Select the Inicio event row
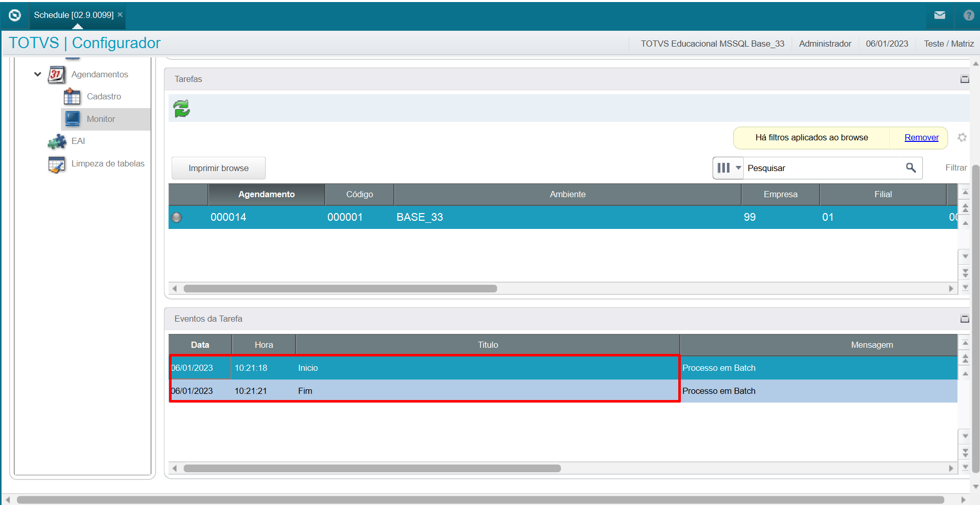 coord(563,368)
